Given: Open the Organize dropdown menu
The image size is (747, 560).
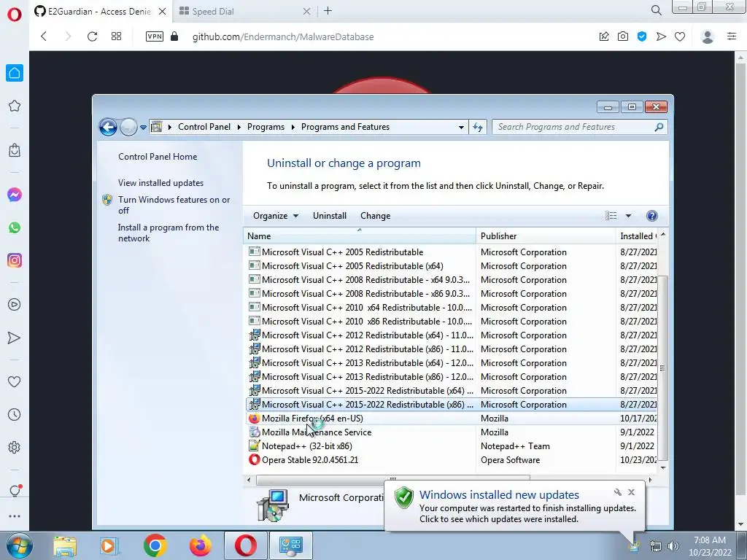Looking at the screenshot, I should (275, 216).
